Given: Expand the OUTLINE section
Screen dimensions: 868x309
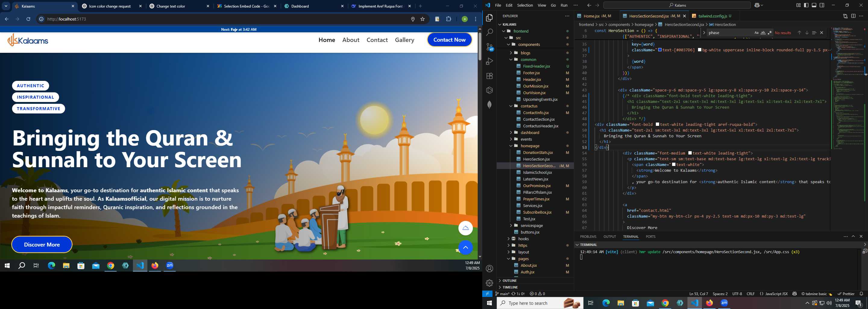Looking at the screenshot, I should (x=535, y=281).
